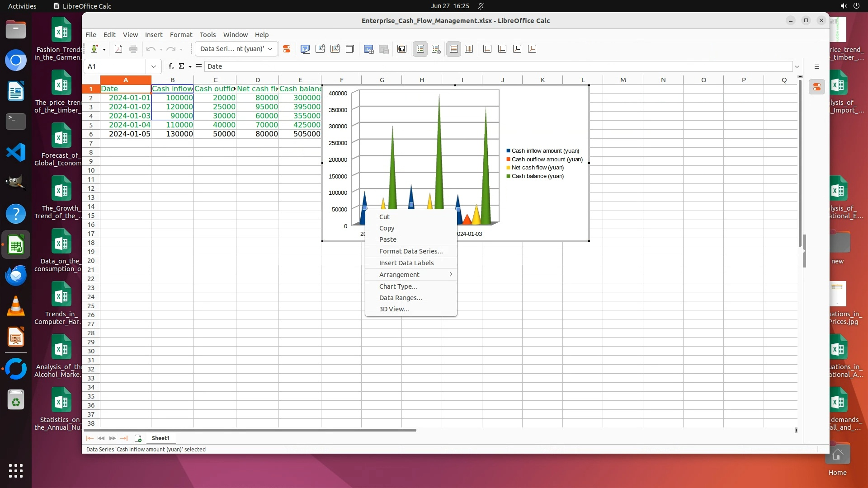Expand the Name Box dropdown arrow
The width and height of the screenshot is (868, 488).
(x=154, y=66)
